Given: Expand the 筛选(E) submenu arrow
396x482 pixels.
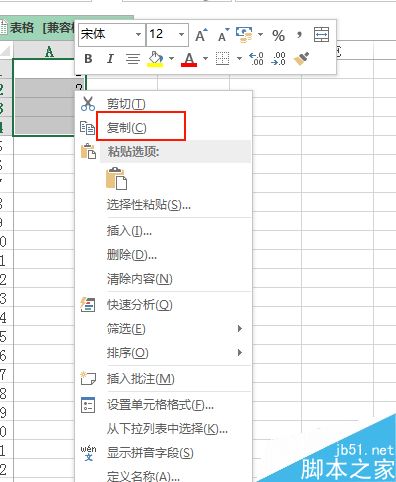Looking at the screenshot, I should [240, 329].
